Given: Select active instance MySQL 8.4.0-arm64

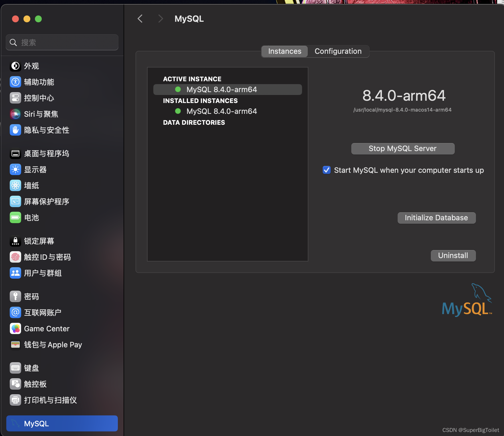Looking at the screenshot, I should (x=228, y=90).
